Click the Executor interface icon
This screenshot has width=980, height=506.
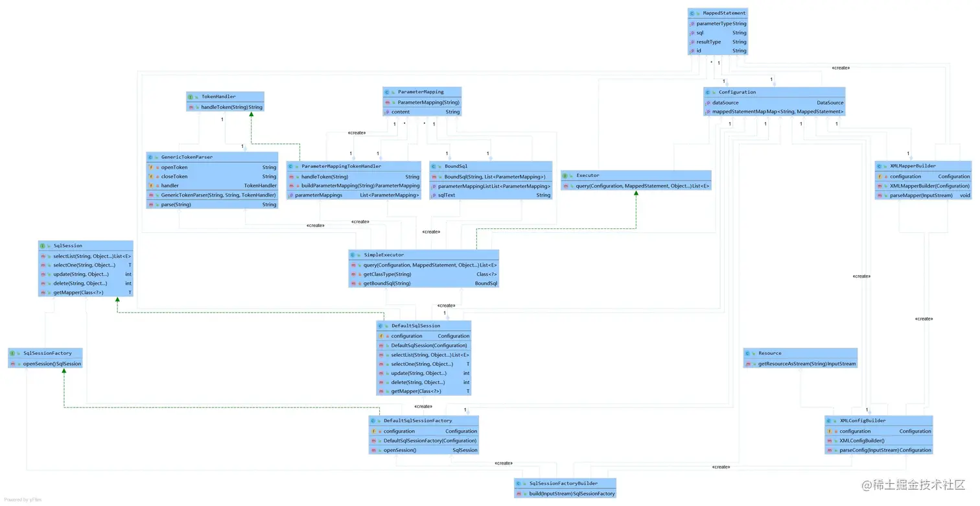point(565,175)
